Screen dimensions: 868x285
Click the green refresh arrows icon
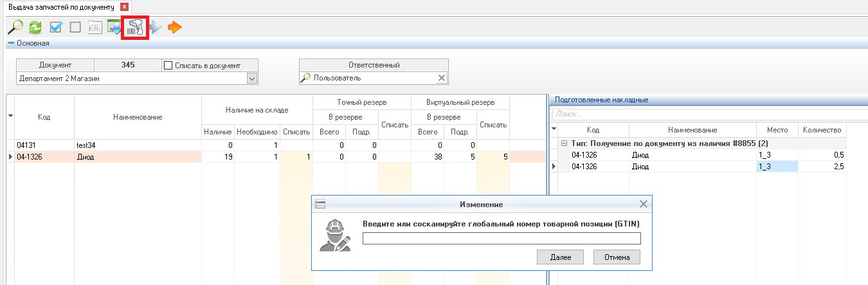35,27
